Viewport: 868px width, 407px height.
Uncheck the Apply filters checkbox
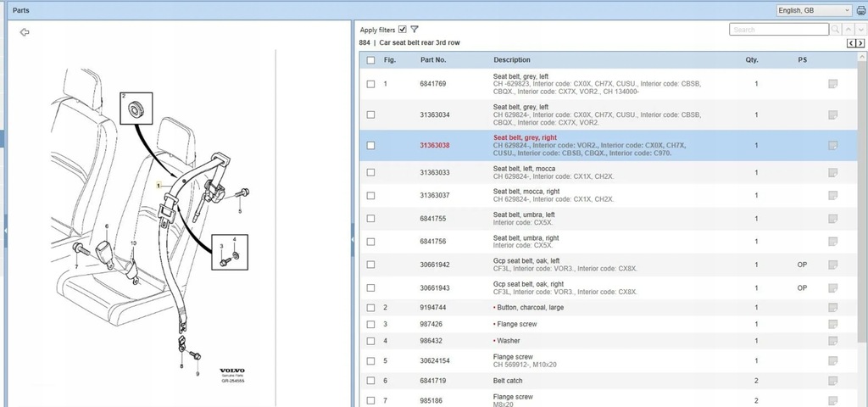(x=403, y=29)
